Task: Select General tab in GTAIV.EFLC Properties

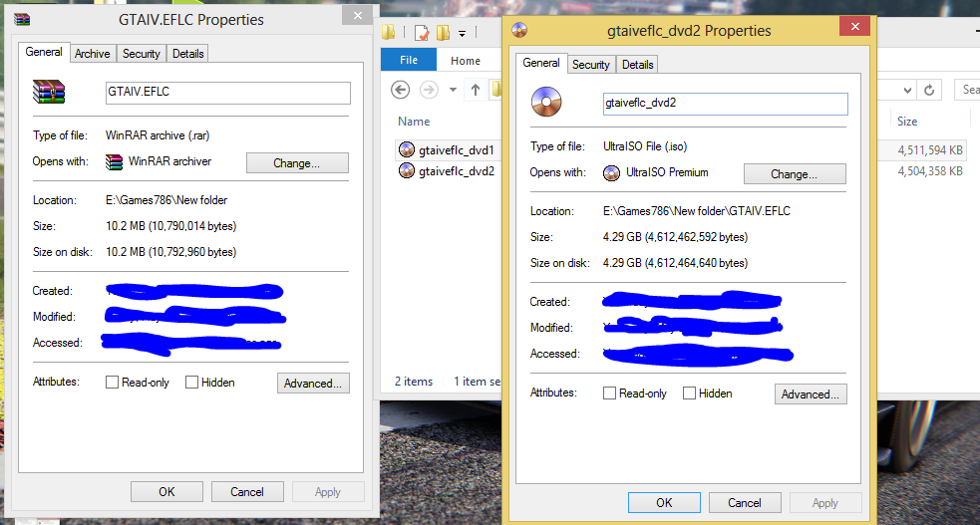Action: pos(44,52)
